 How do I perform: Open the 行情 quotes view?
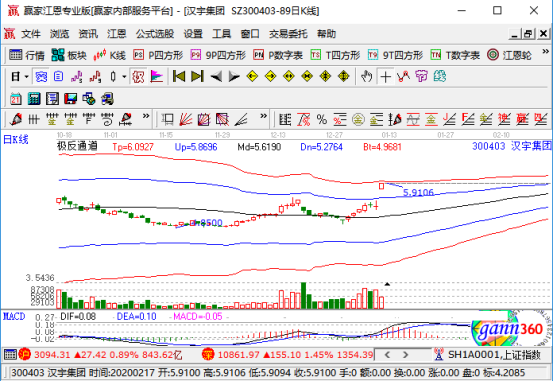26,55
